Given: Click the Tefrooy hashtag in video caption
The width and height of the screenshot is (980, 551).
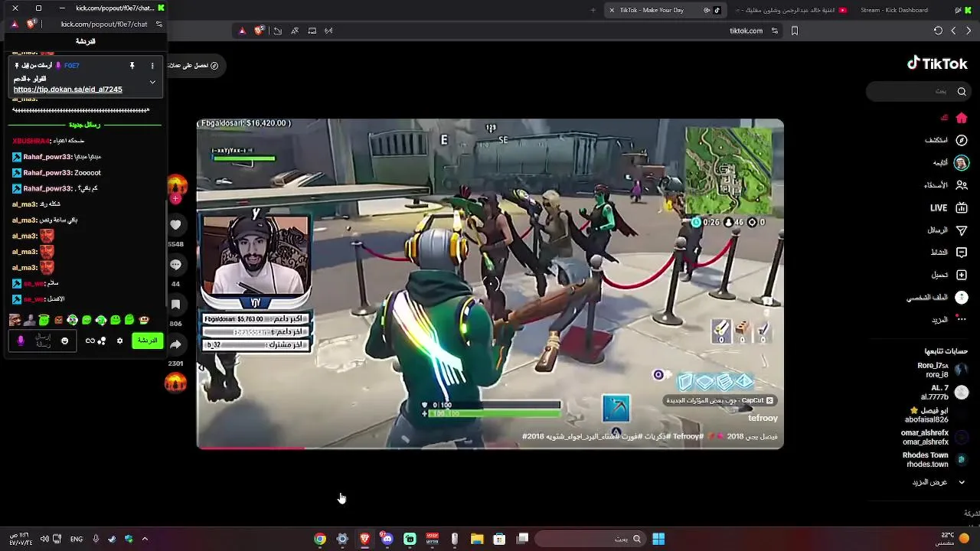Looking at the screenshot, I should tap(688, 436).
